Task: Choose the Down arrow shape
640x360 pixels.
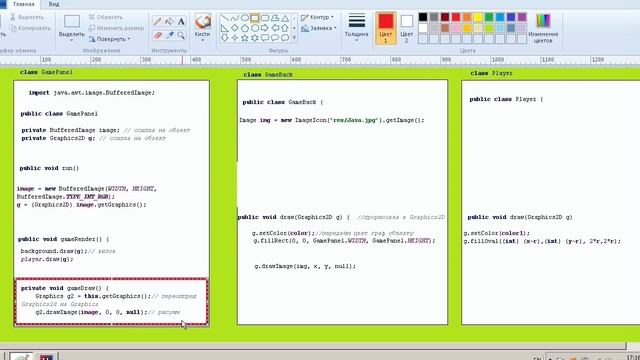Action: (x=224, y=38)
